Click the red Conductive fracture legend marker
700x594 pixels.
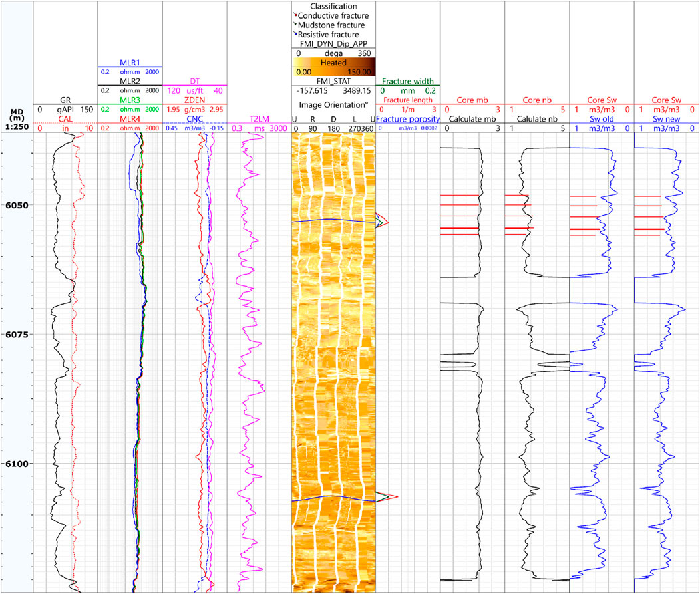pos(295,15)
